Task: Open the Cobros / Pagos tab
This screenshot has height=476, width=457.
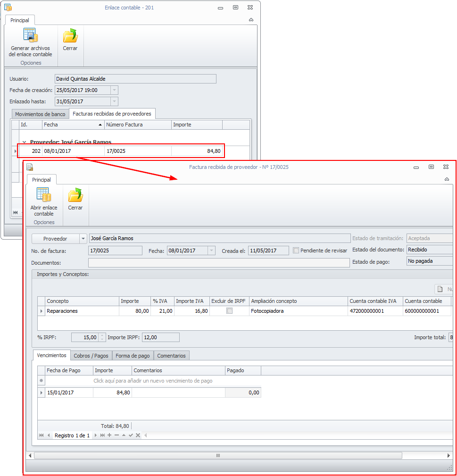Action: [91, 356]
